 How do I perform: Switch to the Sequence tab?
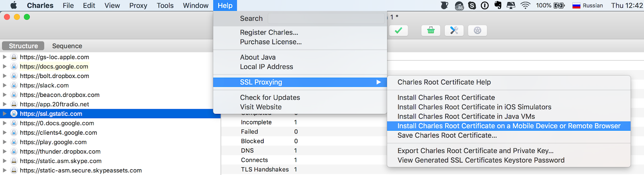coord(67,46)
